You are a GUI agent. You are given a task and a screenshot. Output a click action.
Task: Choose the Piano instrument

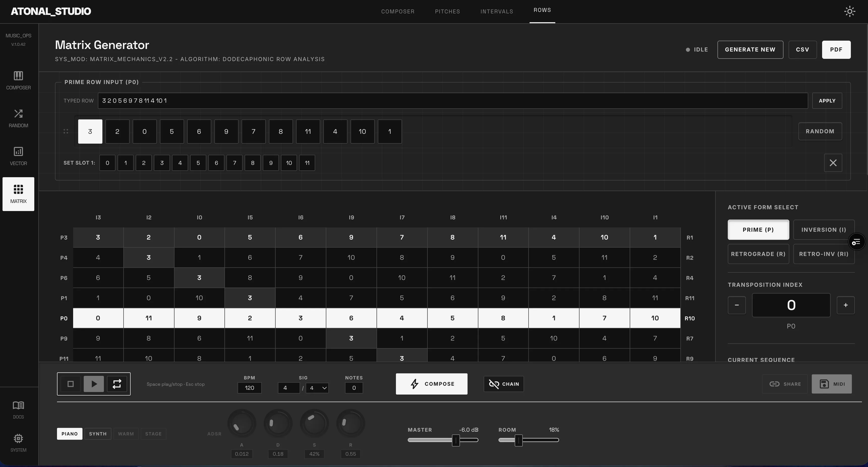[x=69, y=434]
